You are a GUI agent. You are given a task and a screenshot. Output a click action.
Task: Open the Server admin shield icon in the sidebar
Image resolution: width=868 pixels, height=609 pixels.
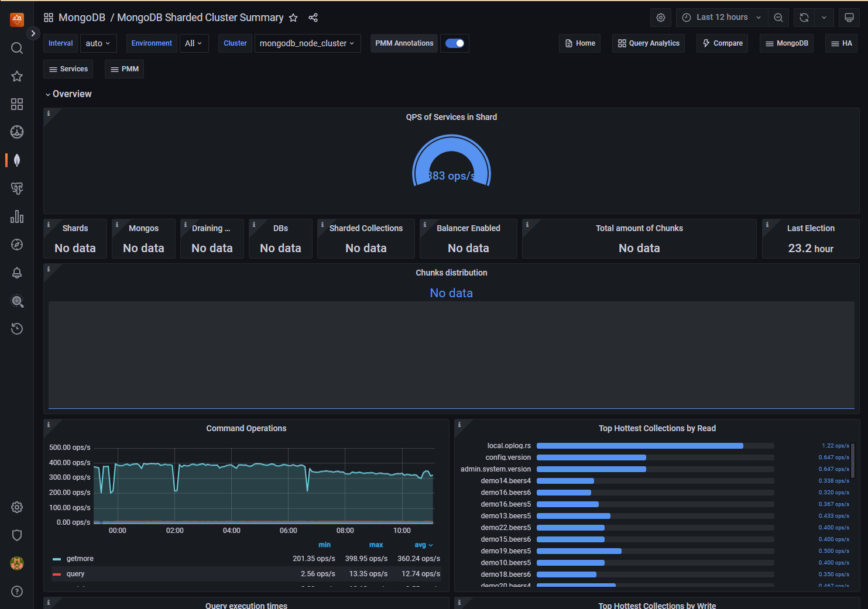(x=17, y=535)
